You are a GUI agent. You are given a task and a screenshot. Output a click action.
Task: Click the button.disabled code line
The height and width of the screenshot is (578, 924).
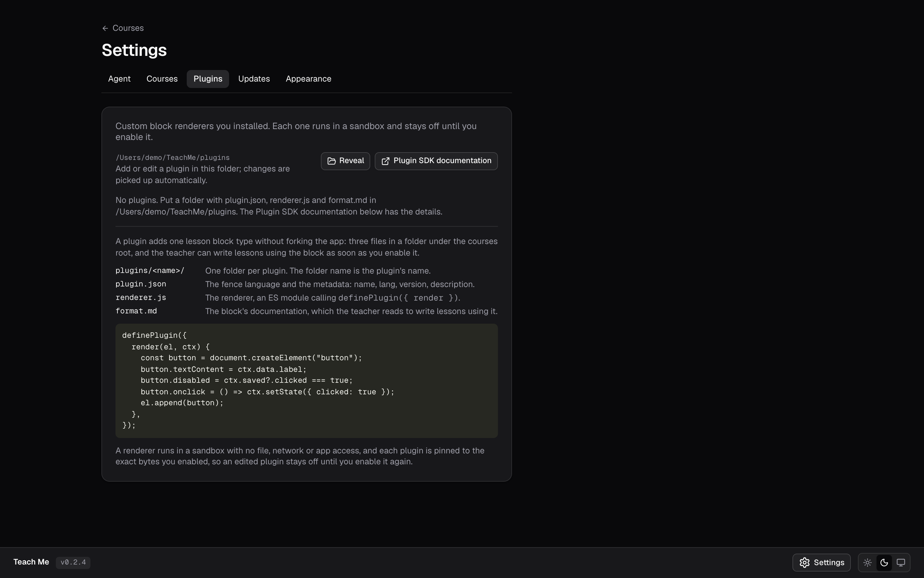click(246, 381)
